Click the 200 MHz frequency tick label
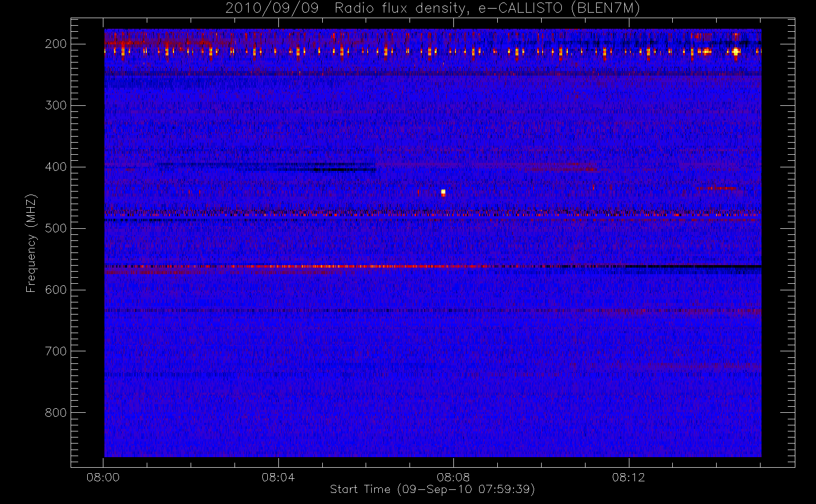Image resolution: width=816 pixels, height=504 pixels. [56, 44]
